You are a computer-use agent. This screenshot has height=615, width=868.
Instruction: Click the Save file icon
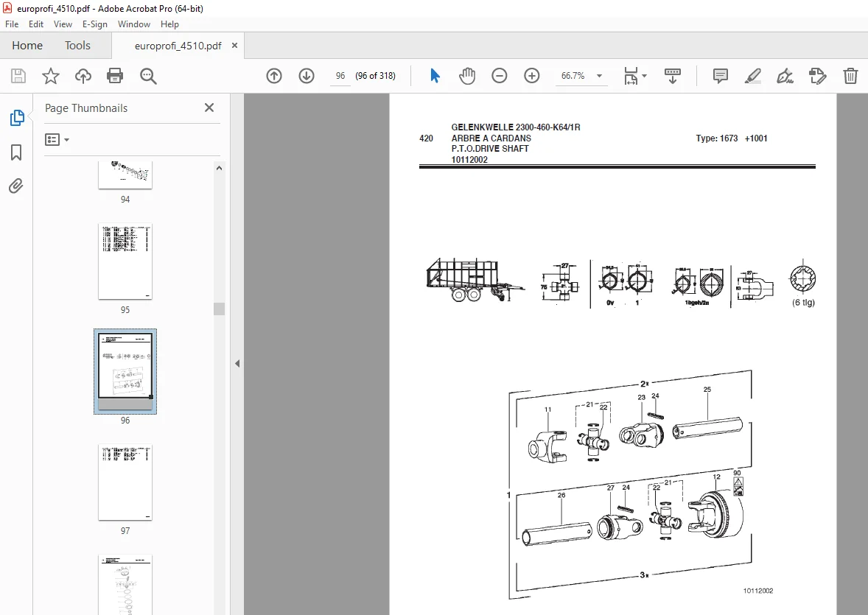(x=18, y=76)
